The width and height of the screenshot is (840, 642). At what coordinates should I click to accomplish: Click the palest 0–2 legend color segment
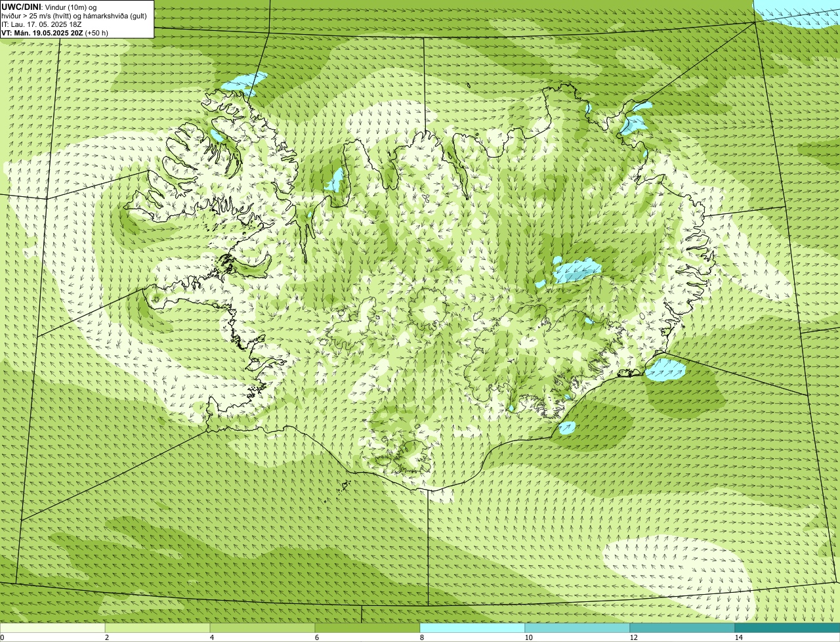point(52,628)
